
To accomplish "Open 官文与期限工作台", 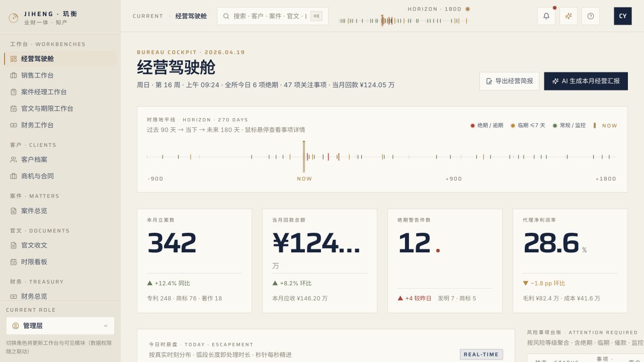I will tap(60, 109).
